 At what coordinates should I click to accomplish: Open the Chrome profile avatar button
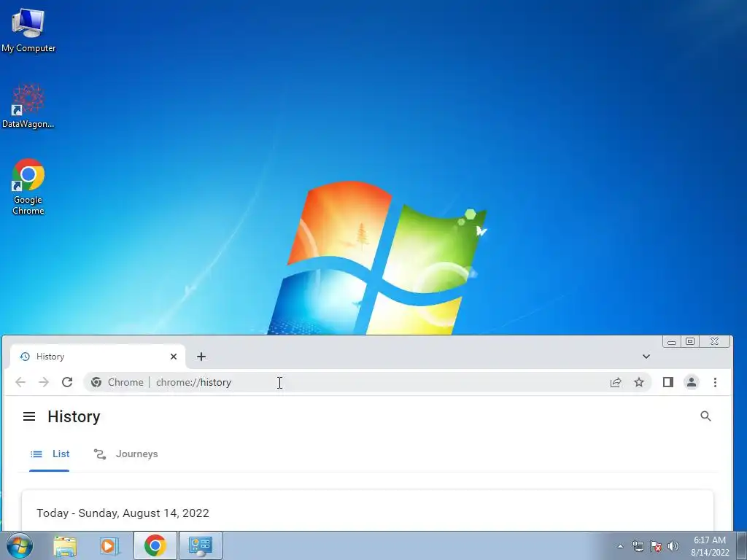pyautogui.click(x=692, y=382)
